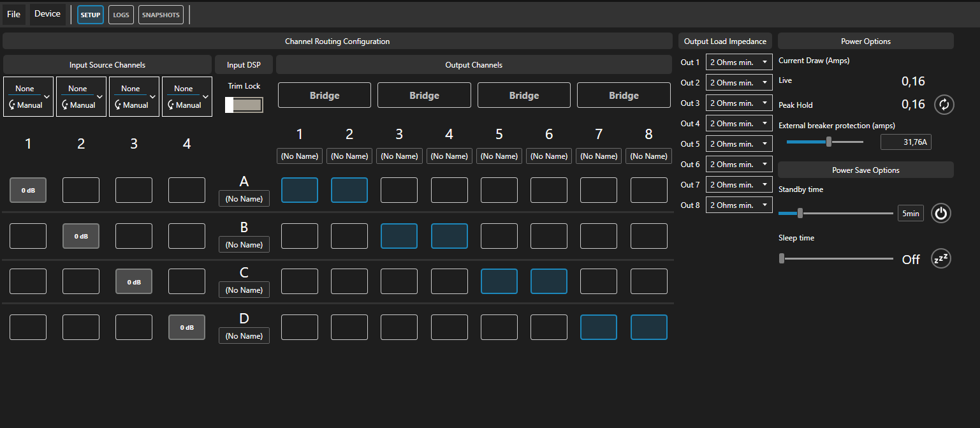980x428 pixels.
Task: Open the Out 1 load impedance dropdown
Action: (x=739, y=63)
